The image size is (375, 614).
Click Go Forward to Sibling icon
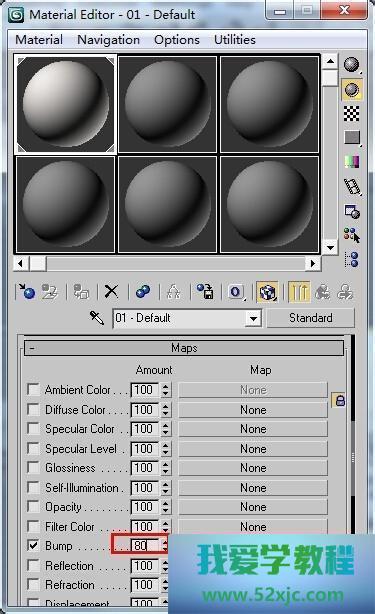coord(345,292)
